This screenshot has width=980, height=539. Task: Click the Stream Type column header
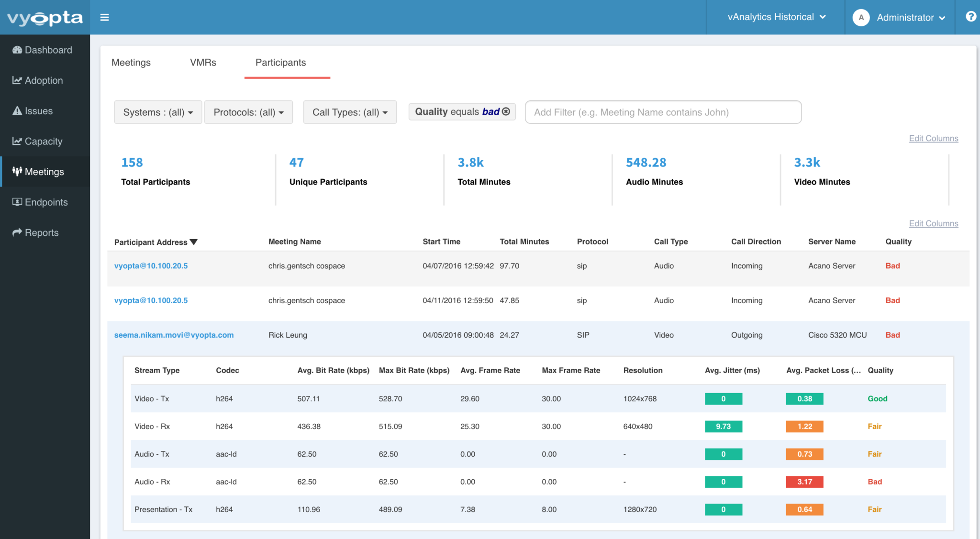[x=157, y=371]
